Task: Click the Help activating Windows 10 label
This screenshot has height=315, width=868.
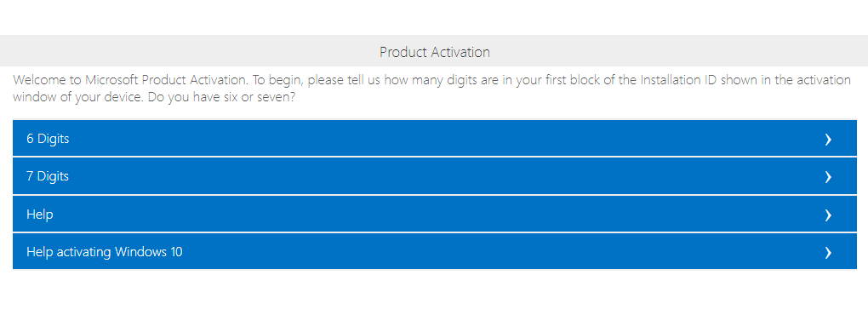Action: [104, 252]
